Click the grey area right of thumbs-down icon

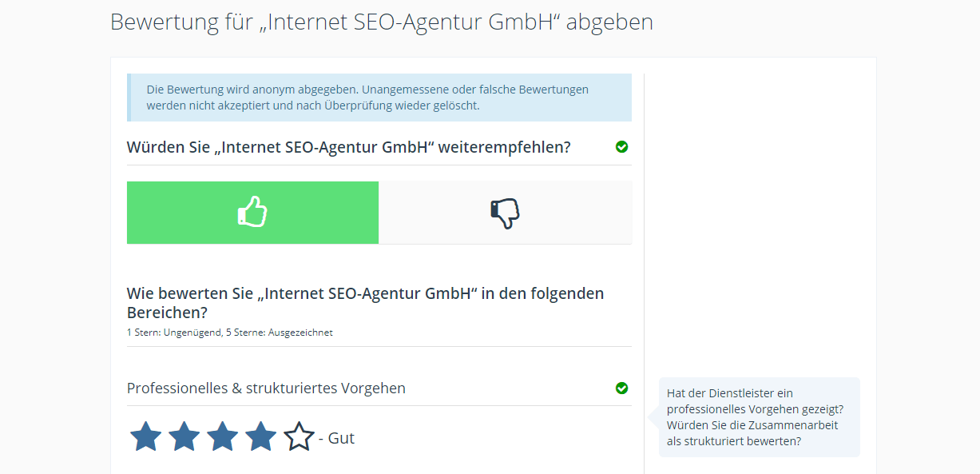tap(583, 213)
